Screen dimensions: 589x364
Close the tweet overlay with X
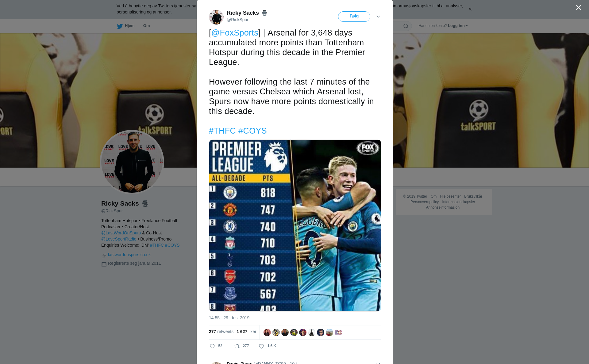(579, 8)
